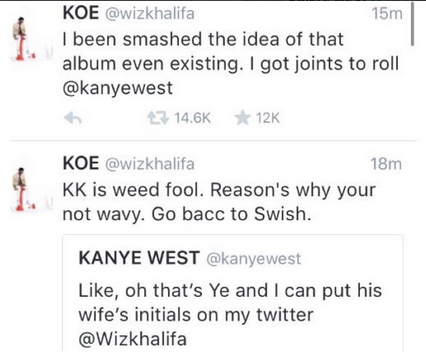
Task: Click the reply arrow icon on first tweet
Action: tap(73, 118)
